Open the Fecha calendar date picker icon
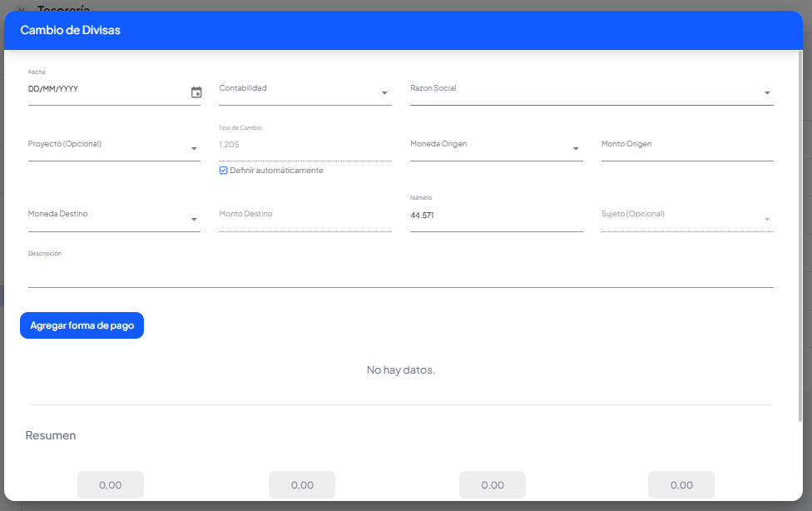 (196, 92)
